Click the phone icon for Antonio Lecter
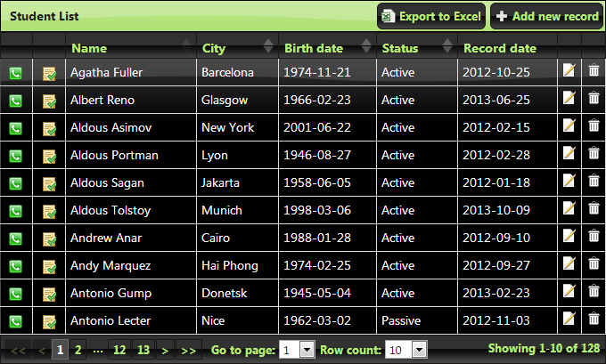The image size is (606, 364). pyautogui.click(x=15, y=321)
